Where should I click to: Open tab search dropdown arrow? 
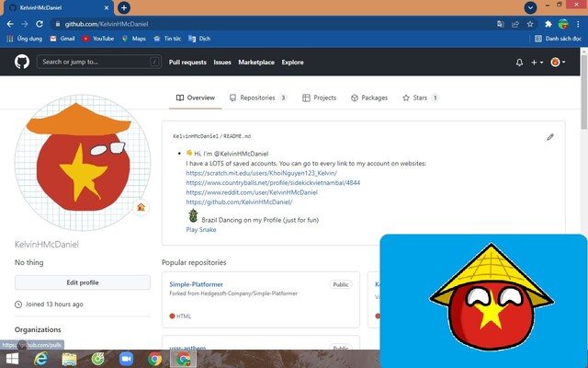[x=530, y=7]
